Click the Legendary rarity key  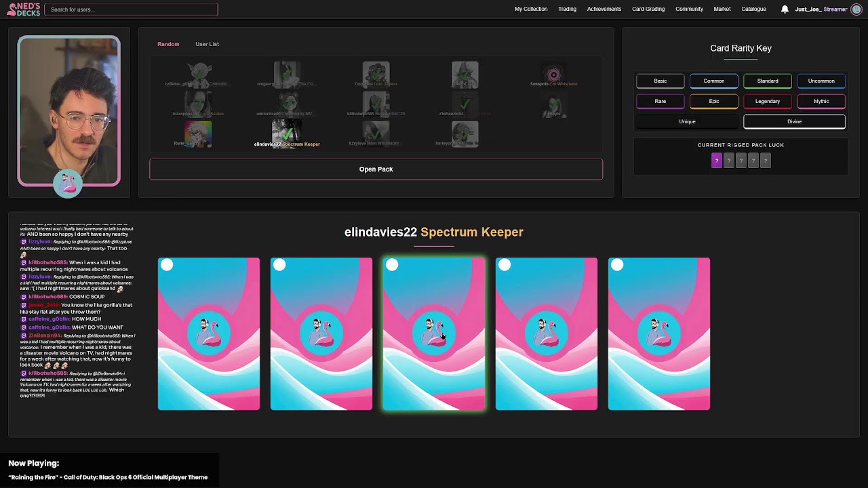point(768,102)
